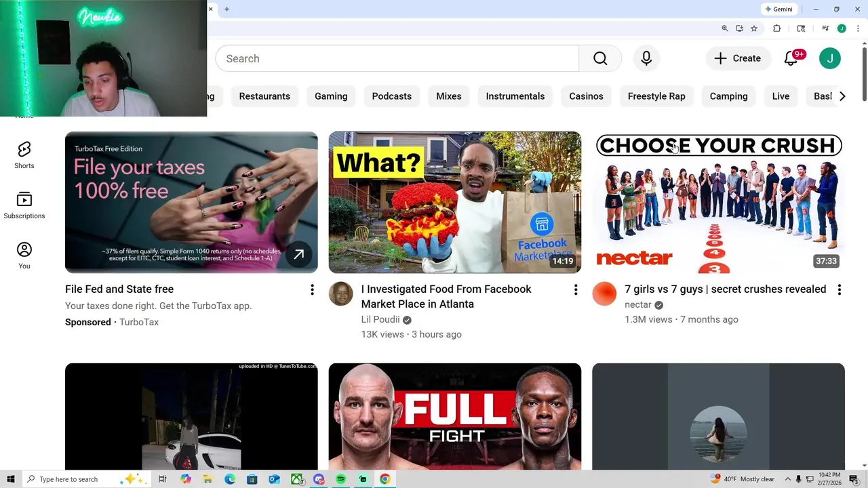The width and height of the screenshot is (868, 488).
Task: Open the notifications bell
Action: coord(791,58)
